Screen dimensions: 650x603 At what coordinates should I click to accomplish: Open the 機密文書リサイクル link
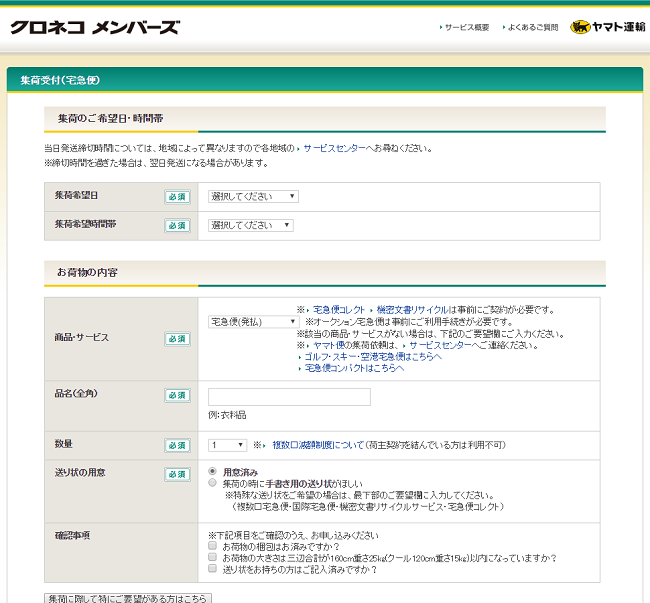tap(412, 310)
